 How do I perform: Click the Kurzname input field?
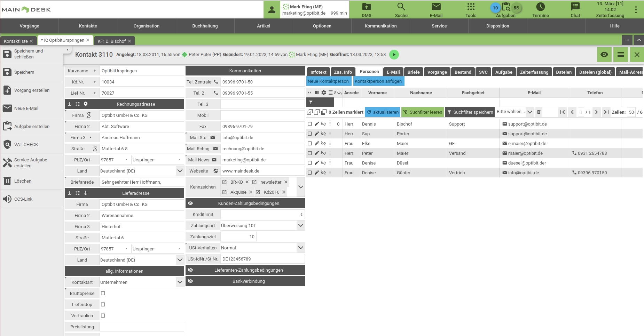click(x=142, y=71)
